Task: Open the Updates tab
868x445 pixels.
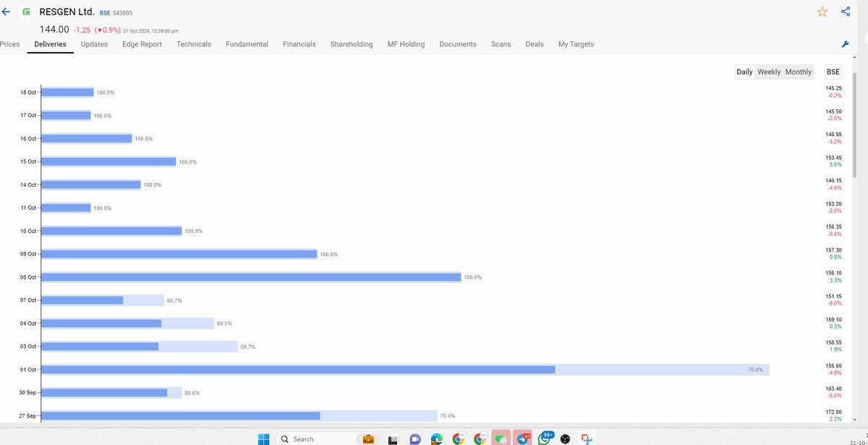Action: (94, 44)
